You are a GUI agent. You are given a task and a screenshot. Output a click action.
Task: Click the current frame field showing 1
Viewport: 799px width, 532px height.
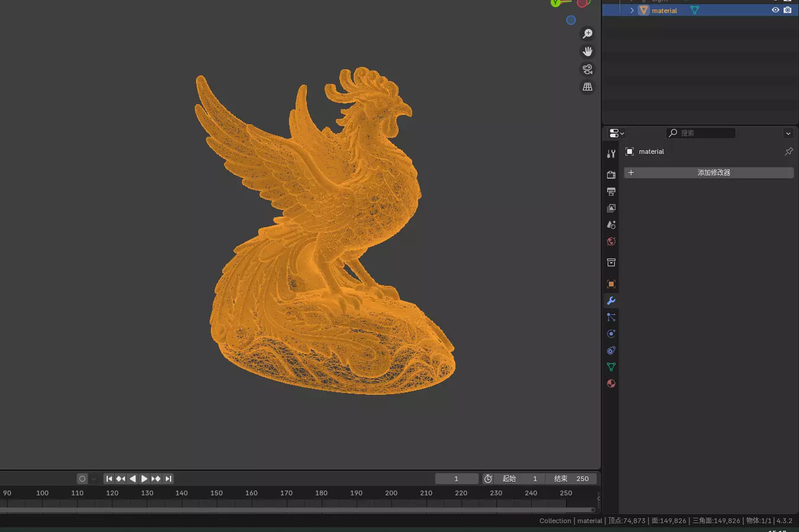click(x=457, y=479)
